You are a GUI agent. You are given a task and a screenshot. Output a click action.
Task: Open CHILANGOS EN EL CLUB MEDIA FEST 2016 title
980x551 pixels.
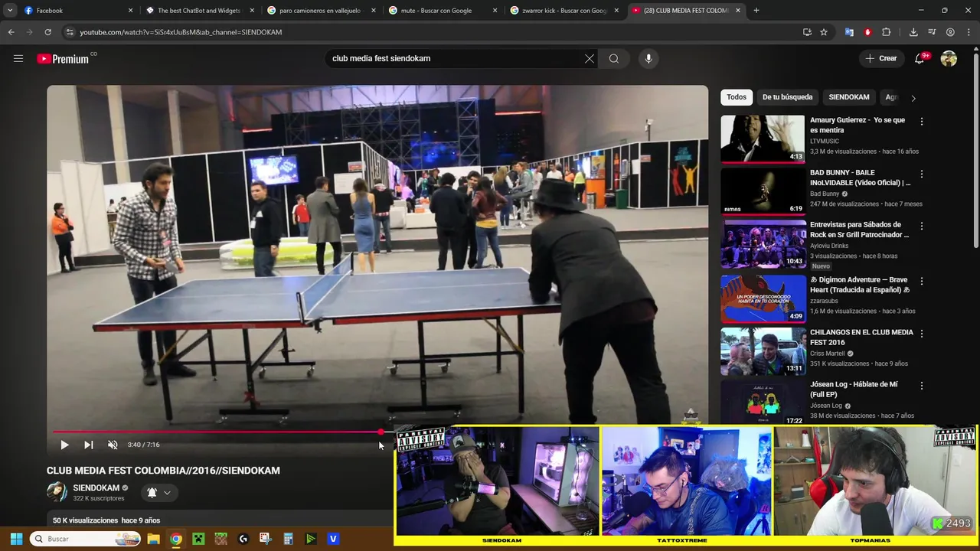point(861,337)
